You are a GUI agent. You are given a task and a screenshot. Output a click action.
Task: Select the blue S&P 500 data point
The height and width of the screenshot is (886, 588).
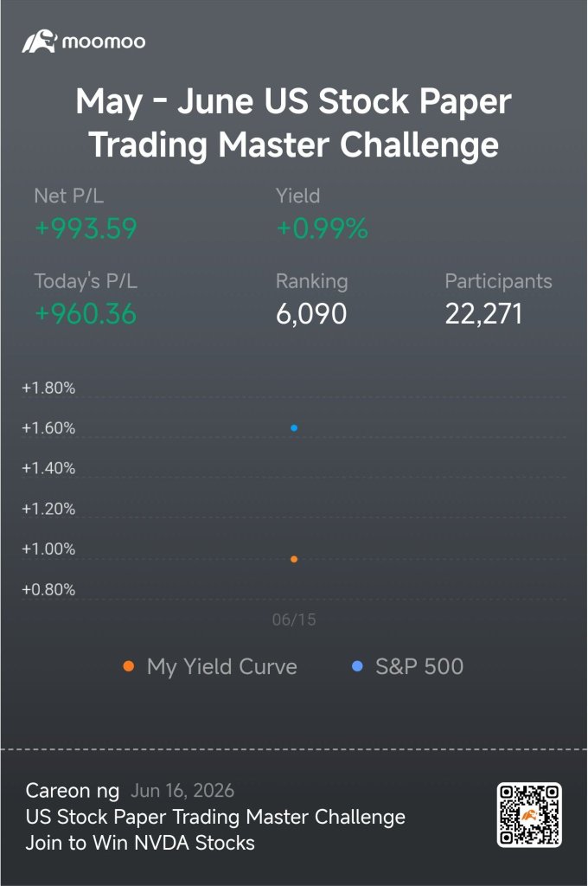[x=294, y=427]
